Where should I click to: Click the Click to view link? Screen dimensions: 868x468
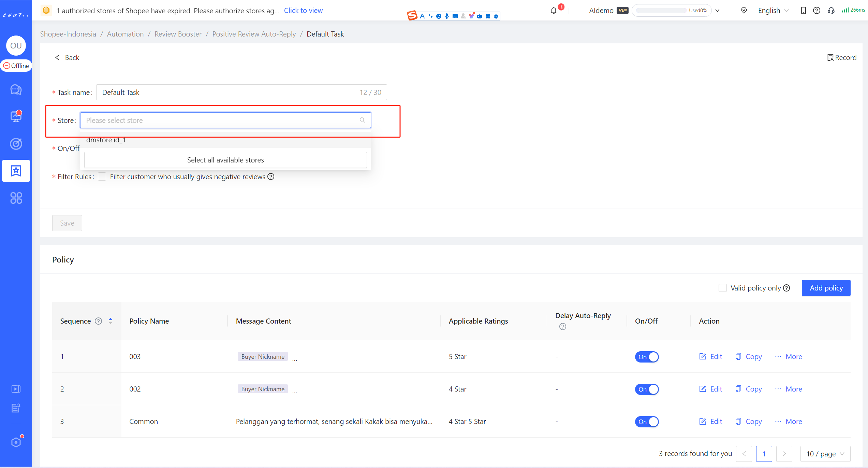(303, 11)
